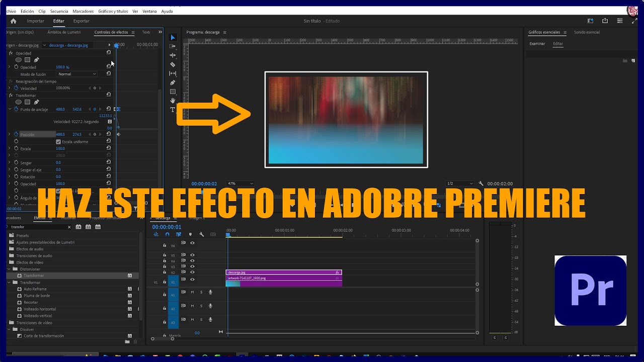
Task: Go to next keyframe of Velocidad
Action: point(100,88)
